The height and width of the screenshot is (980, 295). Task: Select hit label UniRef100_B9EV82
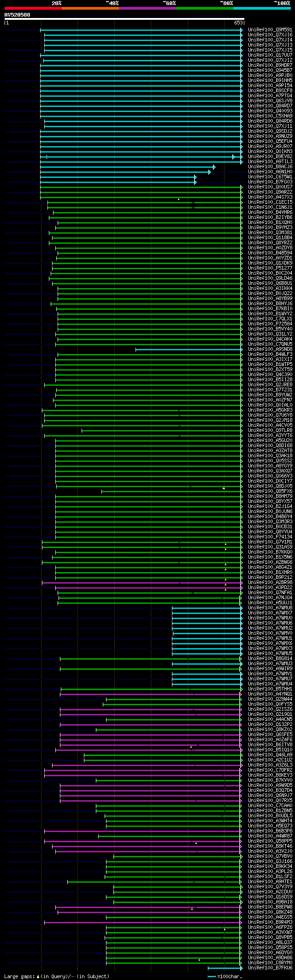tap(270, 157)
